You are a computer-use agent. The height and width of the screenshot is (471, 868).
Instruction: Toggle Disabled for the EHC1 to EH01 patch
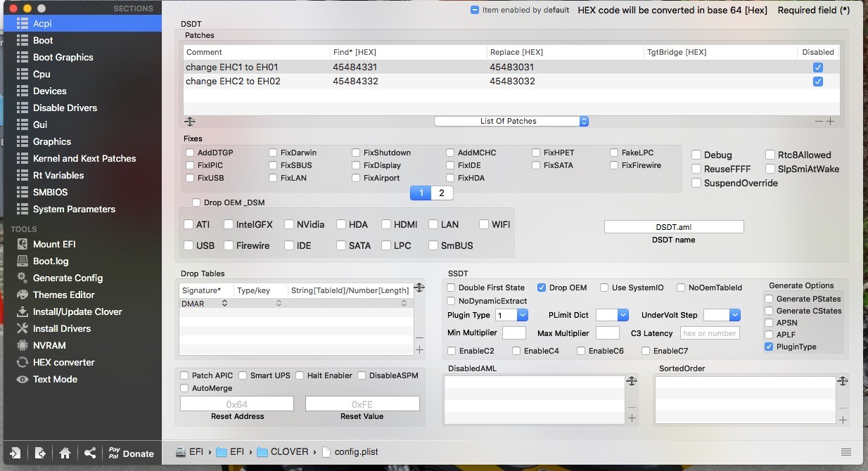click(x=817, y=67)
